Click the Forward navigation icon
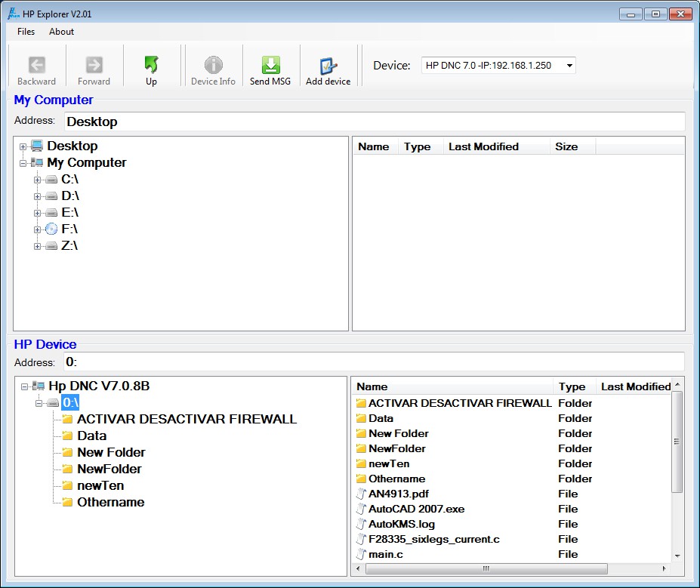 (x=93, y=65)
